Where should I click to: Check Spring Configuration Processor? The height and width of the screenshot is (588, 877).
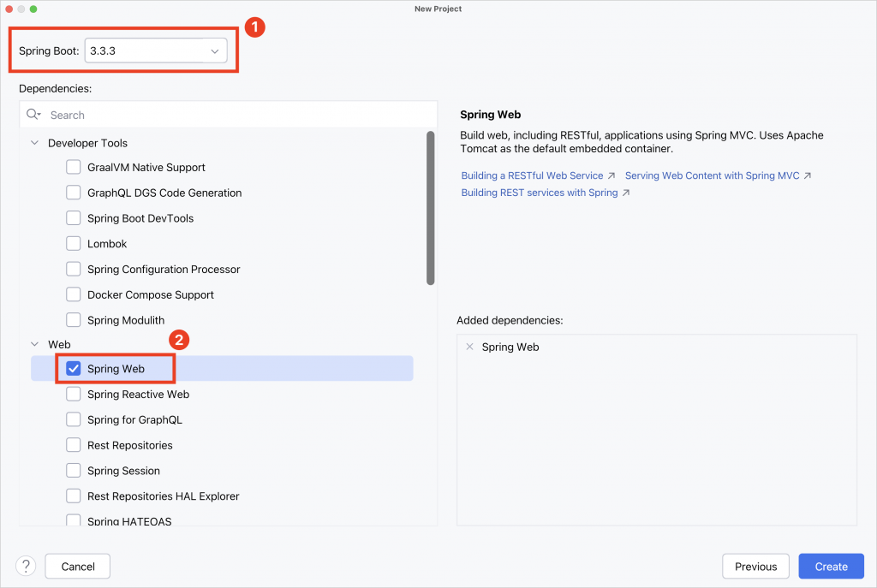74,269
